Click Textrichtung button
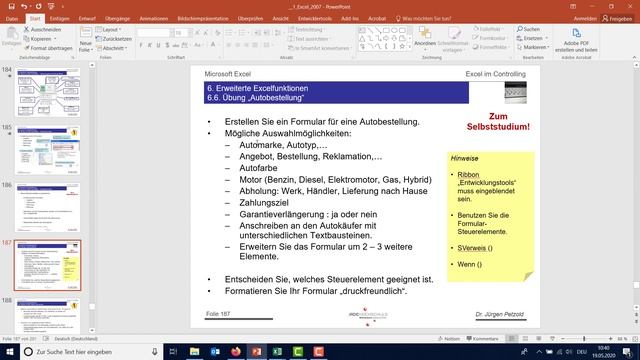Viewport: 640px width, 360px height. [306, 29]
